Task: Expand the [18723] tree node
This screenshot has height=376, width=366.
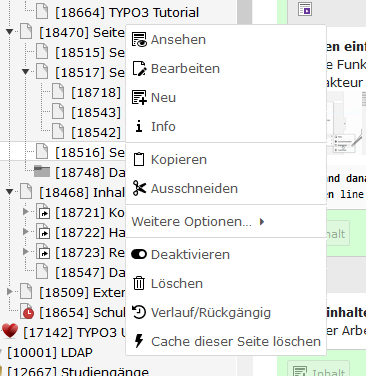Action: tap(26, 252)
